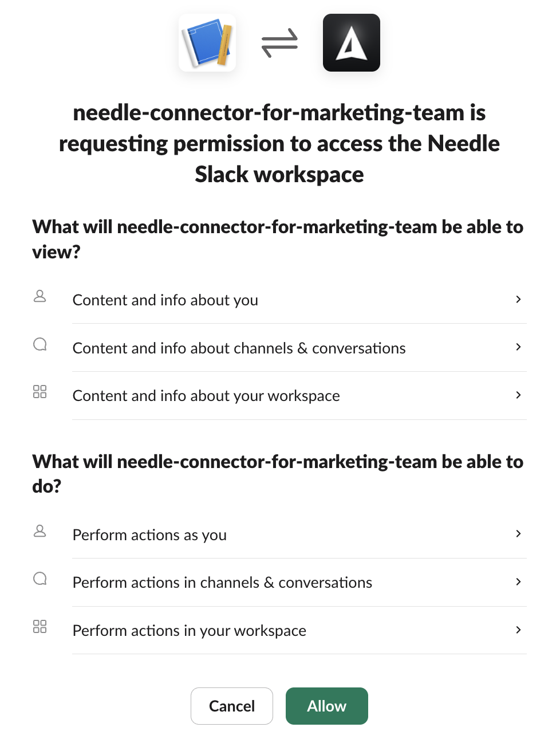Expand chevron for Content about your workspace
The image size is (560, 739).
coord(518,395)
